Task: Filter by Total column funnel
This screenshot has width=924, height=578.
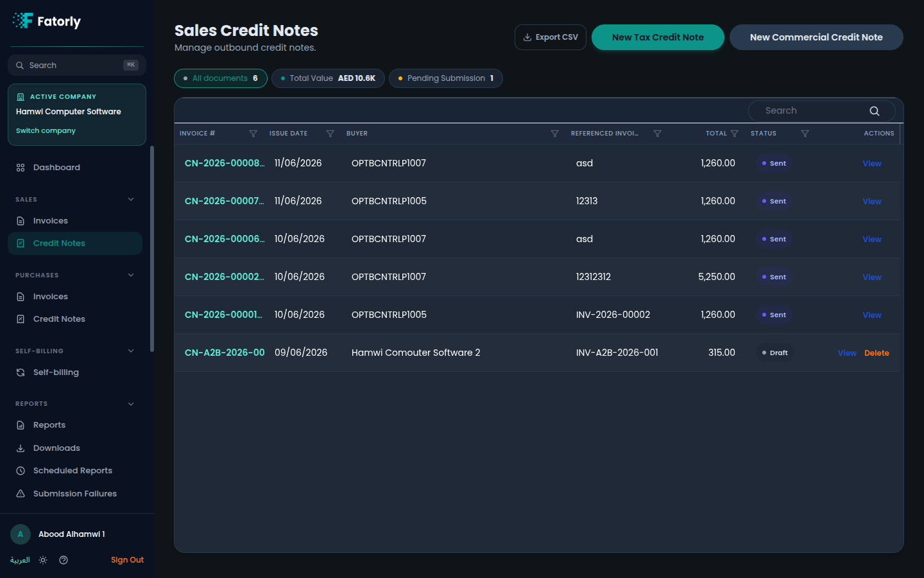Action: pos(735,134)
